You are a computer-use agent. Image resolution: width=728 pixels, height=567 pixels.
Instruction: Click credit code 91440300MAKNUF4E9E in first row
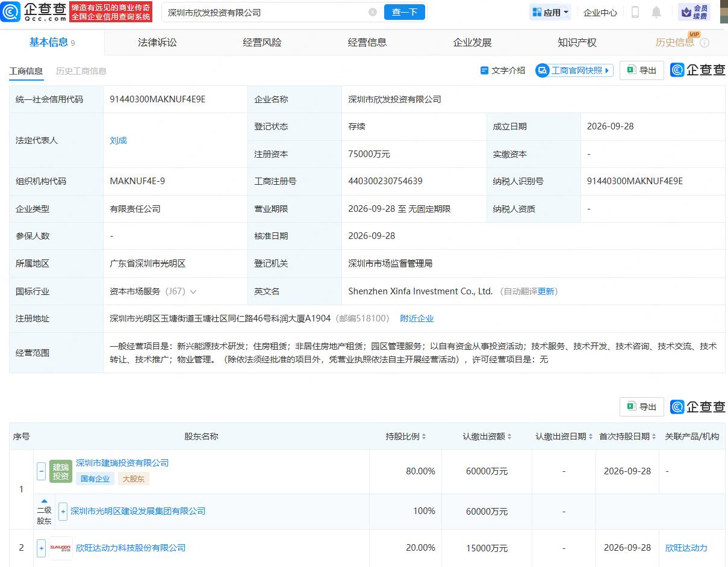point(158,99)
